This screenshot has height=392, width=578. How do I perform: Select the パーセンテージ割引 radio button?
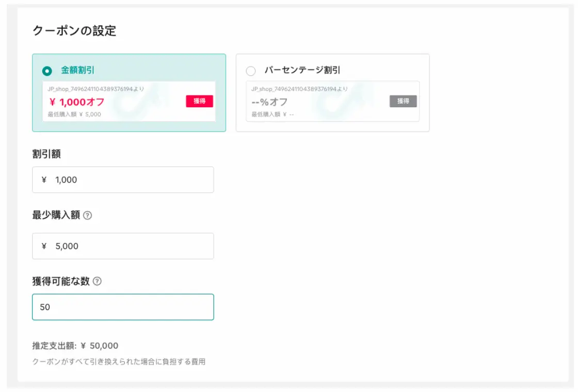(x=251, y=71)
